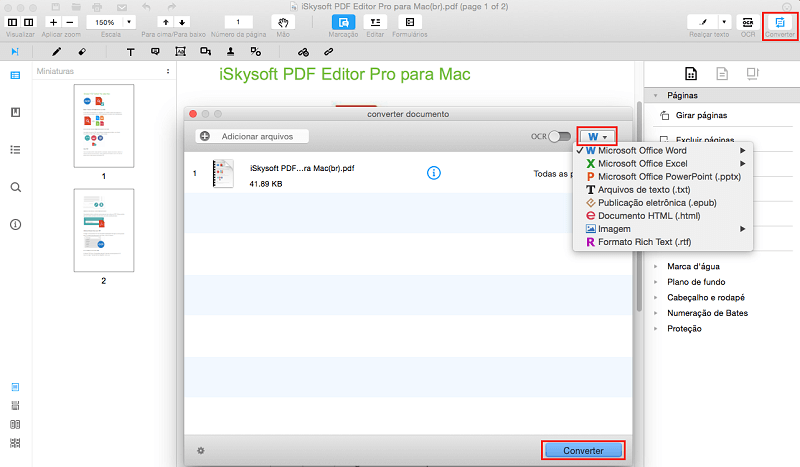The image size is (800, 467).
Task: Click Adicionar arquivos button
Action: tap(252, 136)
